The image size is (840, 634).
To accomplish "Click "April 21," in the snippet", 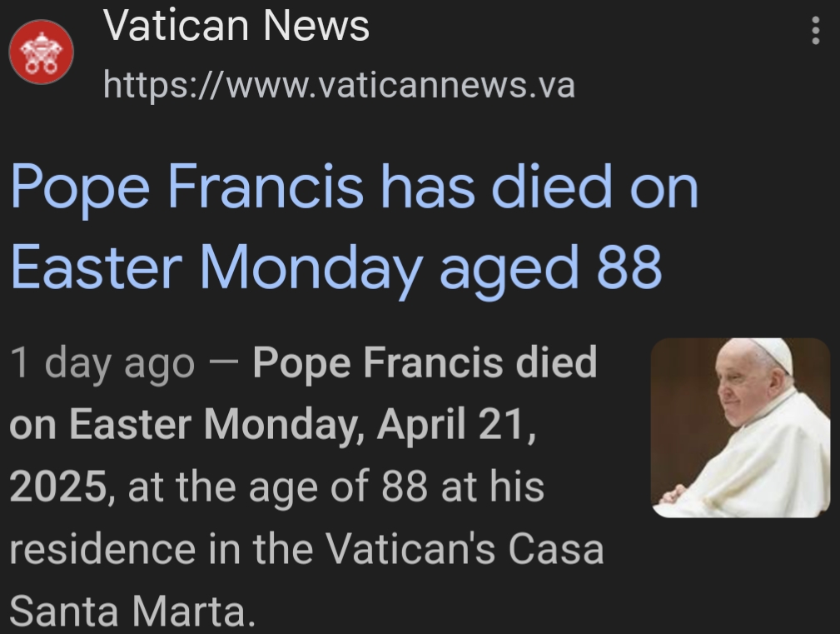I will click(x=455, y=425).
